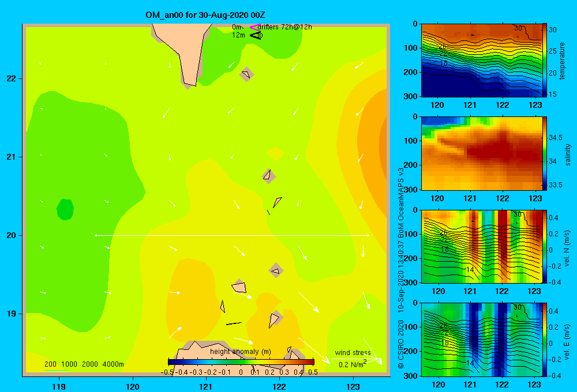577x392 pixels.
Task: Click latitude tick label 19 on main map
Action: click(12, 314)
